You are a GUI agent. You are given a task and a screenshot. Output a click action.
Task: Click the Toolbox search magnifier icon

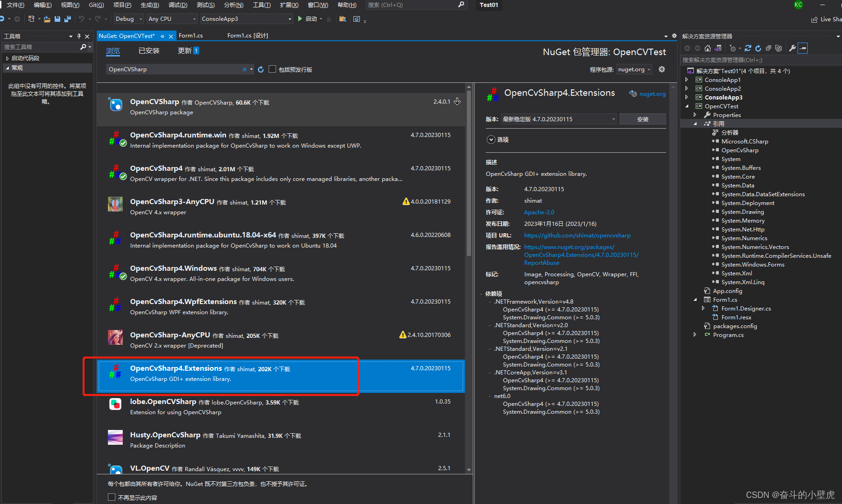click(83, 47)
